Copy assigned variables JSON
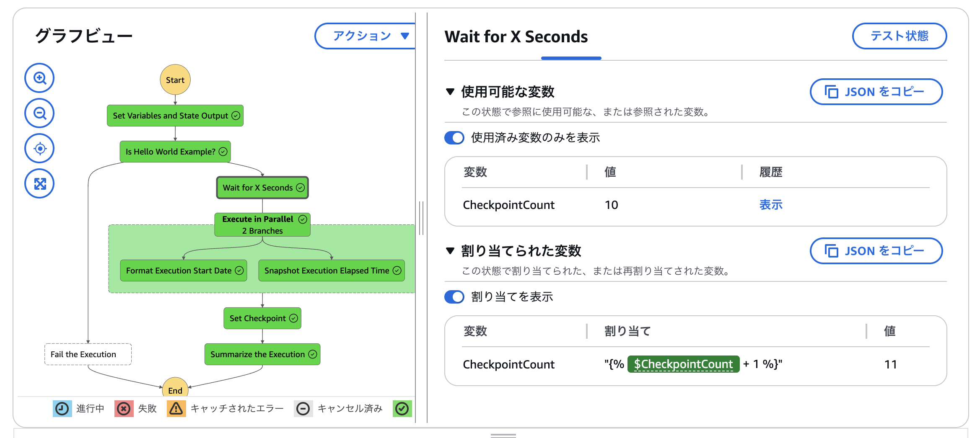This screenshot has width=980, height=438. click(876, 251)
